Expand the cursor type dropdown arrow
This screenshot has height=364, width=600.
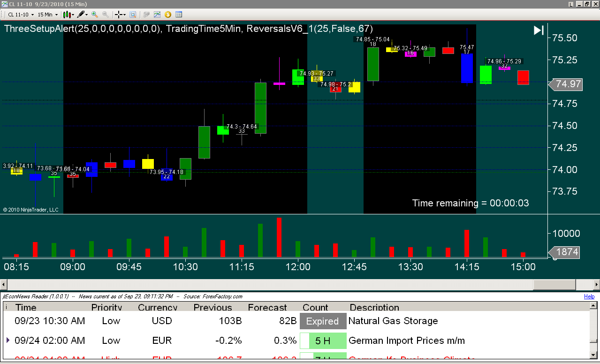tap(124, 15)
